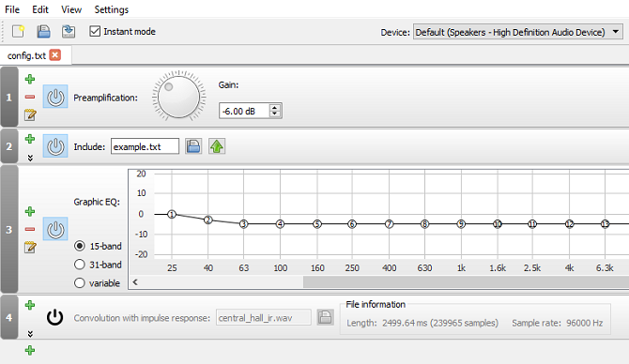Open the Settings menu
Image resolution: width=629 pixels, height=364 pixels.
click(111, 9)
